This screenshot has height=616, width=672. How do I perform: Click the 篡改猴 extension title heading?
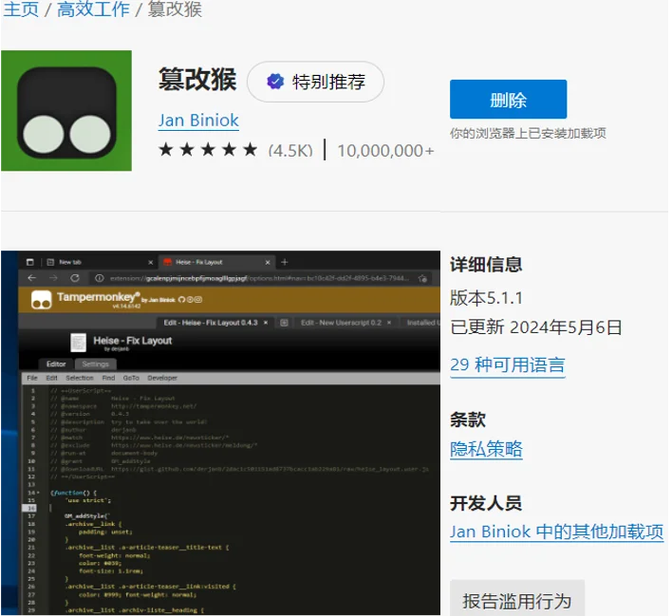click(x=197, y=80)
